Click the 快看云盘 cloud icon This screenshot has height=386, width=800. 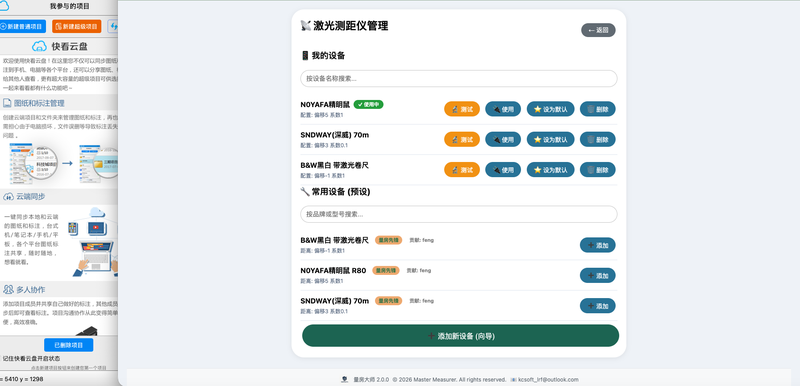click(x=39, y=46)
